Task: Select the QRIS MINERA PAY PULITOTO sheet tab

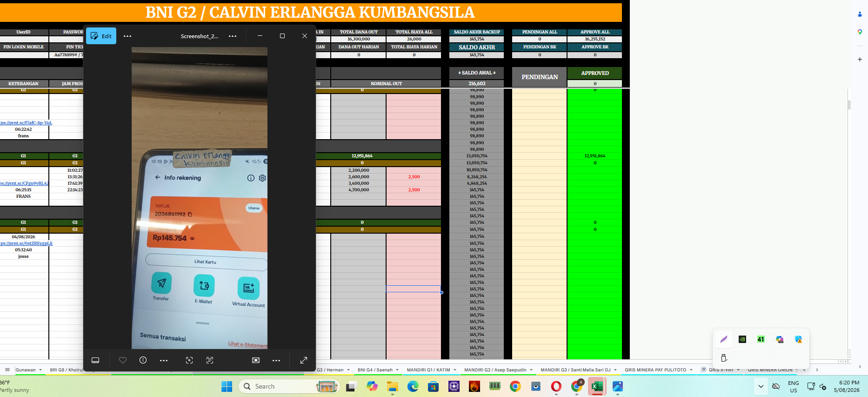Action: pyautogui.click(x=655, y=370)
